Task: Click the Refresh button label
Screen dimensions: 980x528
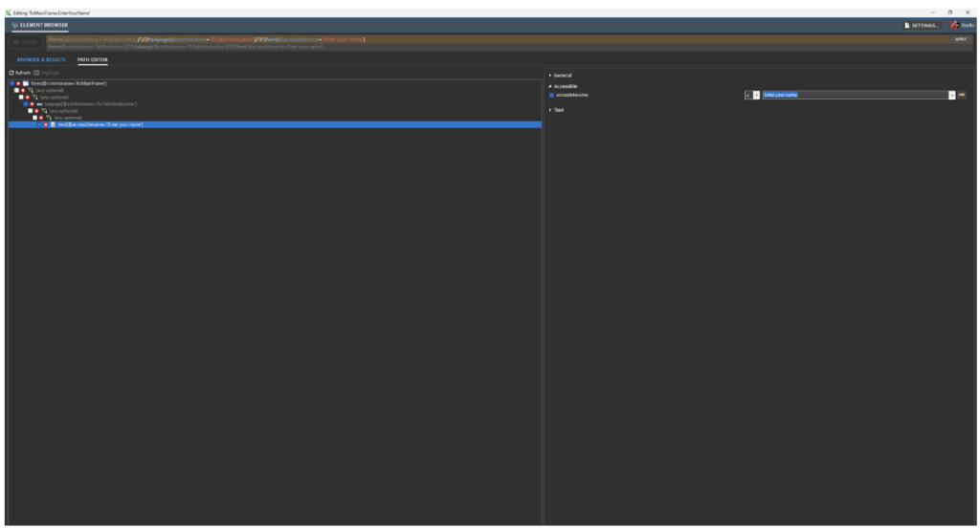Action: [x=23, y=73]
